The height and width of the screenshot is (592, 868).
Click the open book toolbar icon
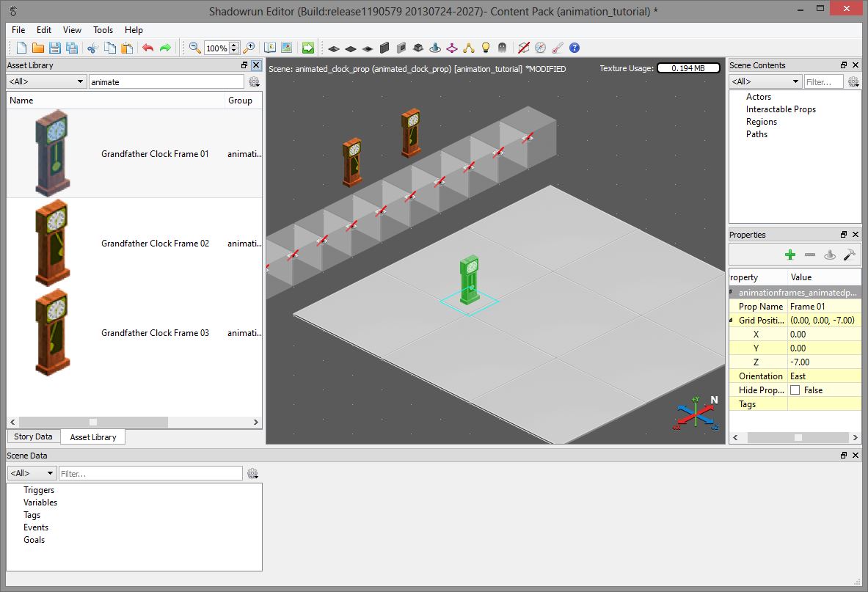pyautogui.click(x=269, y=48)
